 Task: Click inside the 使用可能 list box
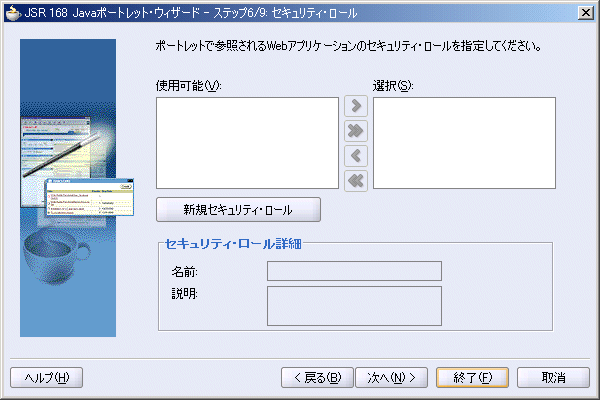(247, 143)
